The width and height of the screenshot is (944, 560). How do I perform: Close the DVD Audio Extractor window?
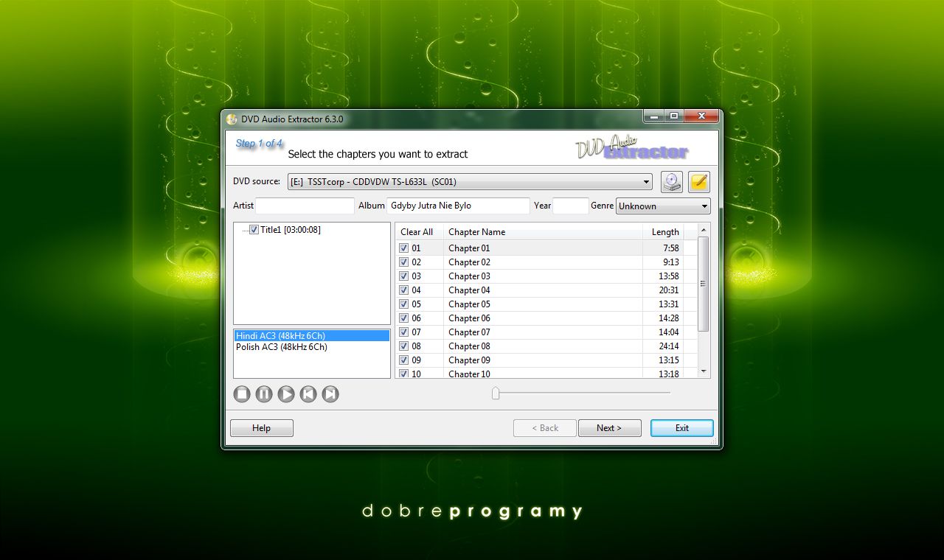point(701,116)
